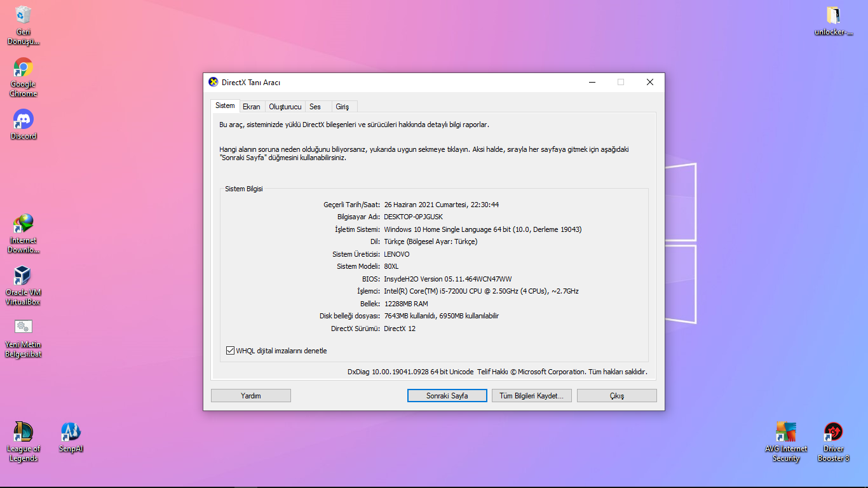Close the DirectX Tanı Aracı window
This screenshot has width=868, height=488.
point(650,82)
